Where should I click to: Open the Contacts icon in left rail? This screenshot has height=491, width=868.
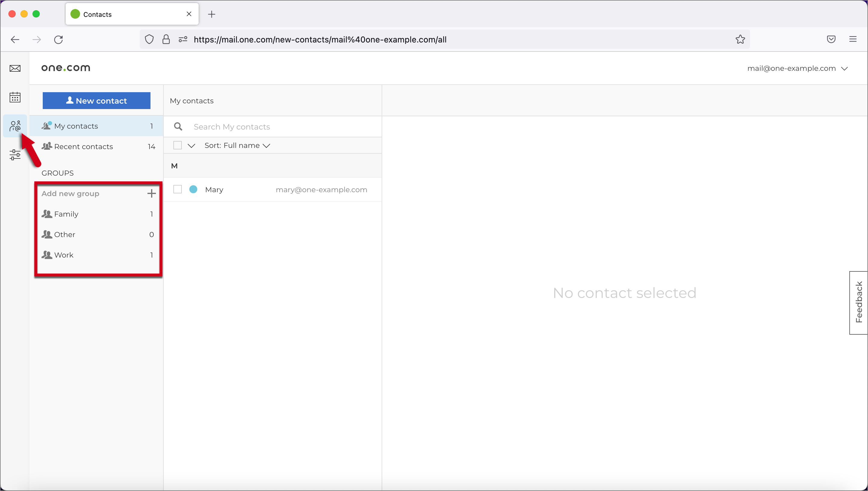(15, 126)
